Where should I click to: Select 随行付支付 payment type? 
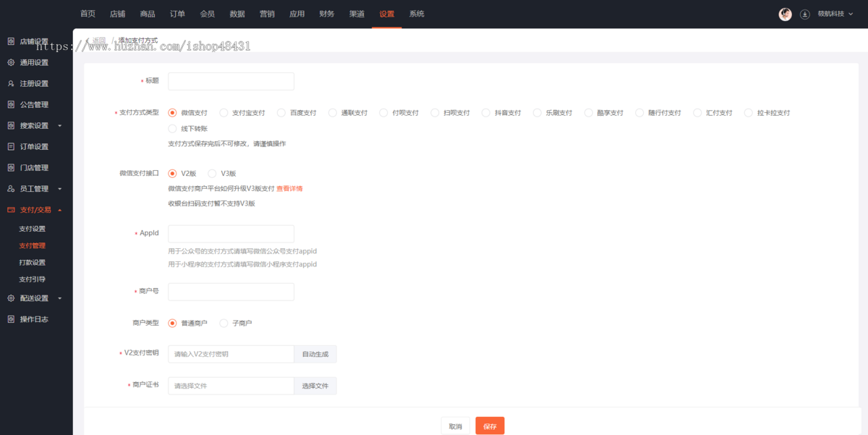click(639, 113)
